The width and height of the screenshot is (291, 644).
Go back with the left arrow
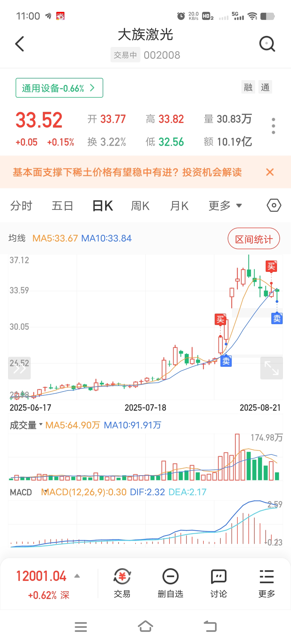click(x=20, y=44)
